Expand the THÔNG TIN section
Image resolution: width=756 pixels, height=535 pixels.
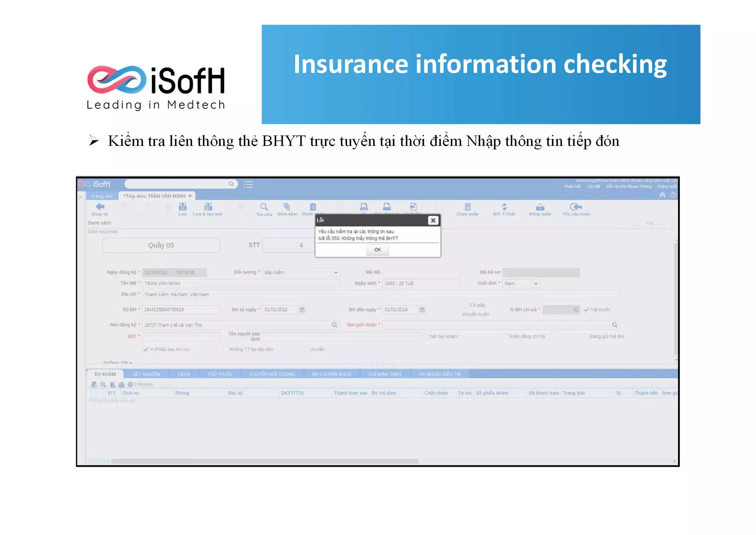(117, 363)
